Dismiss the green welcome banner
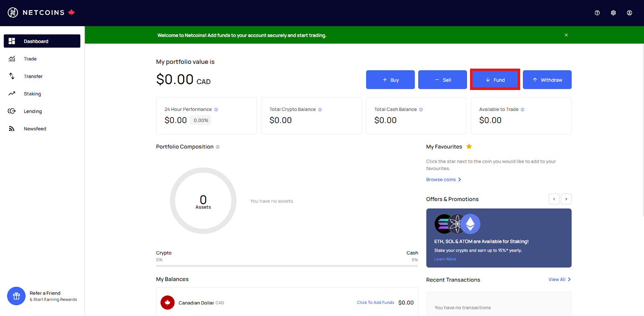Viewport: 644px width, 316px height. pos(566,35)
